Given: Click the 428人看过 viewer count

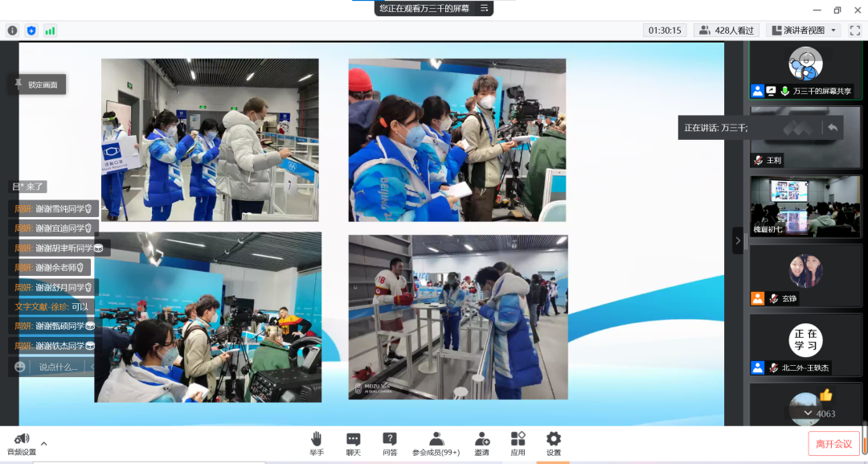Looking at the screenshot, I should coord(727,31).
